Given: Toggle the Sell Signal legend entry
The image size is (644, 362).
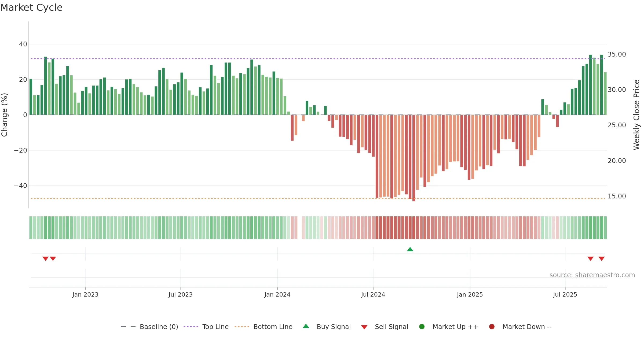Looking at the screenshot, I should pyautogui.click(x=385, y=327).
